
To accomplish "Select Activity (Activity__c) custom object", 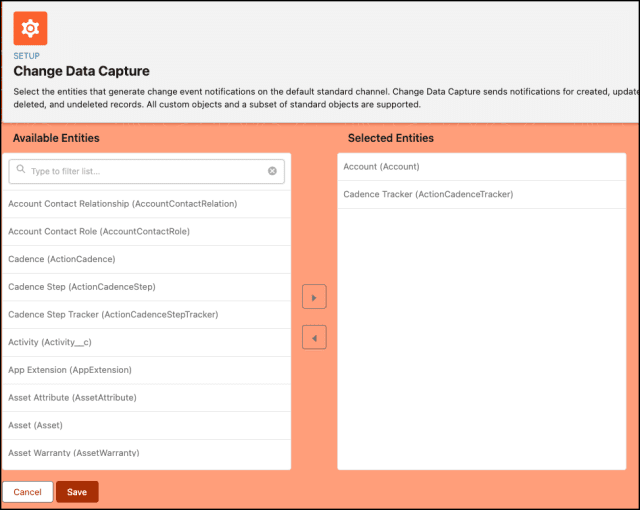I will (x=56, y=342).
